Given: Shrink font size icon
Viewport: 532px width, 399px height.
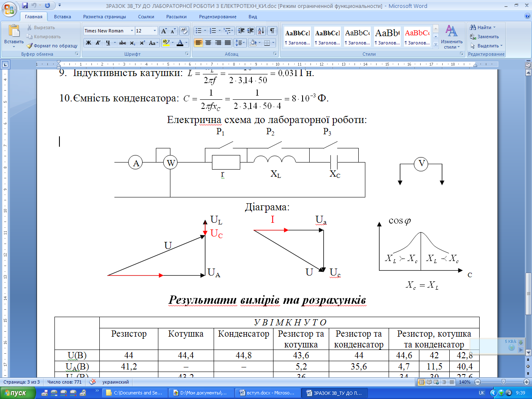Looking at the screenshot, I should click(173, 31).
